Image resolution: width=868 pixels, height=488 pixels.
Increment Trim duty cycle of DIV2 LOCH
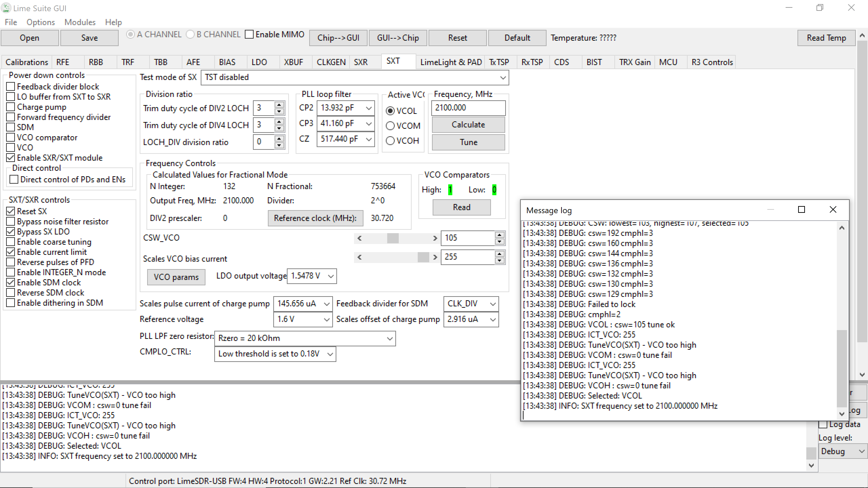[279, 105]
